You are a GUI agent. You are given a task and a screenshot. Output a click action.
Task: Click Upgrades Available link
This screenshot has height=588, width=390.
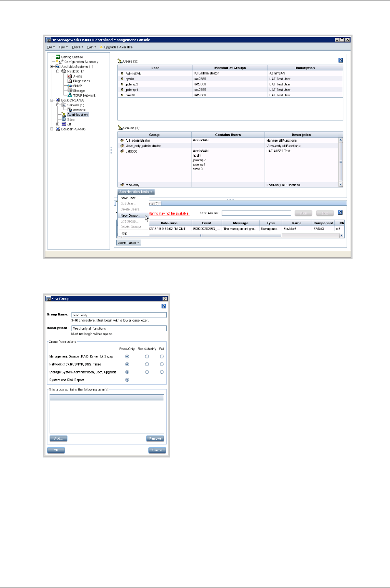click(118, 47)
